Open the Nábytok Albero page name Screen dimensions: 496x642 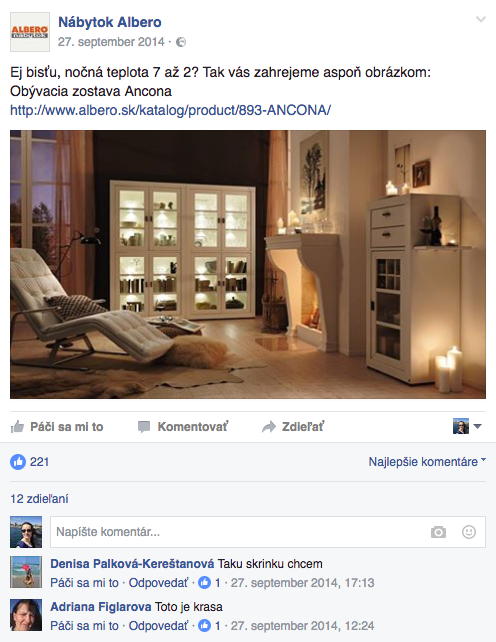pos(110,22)
